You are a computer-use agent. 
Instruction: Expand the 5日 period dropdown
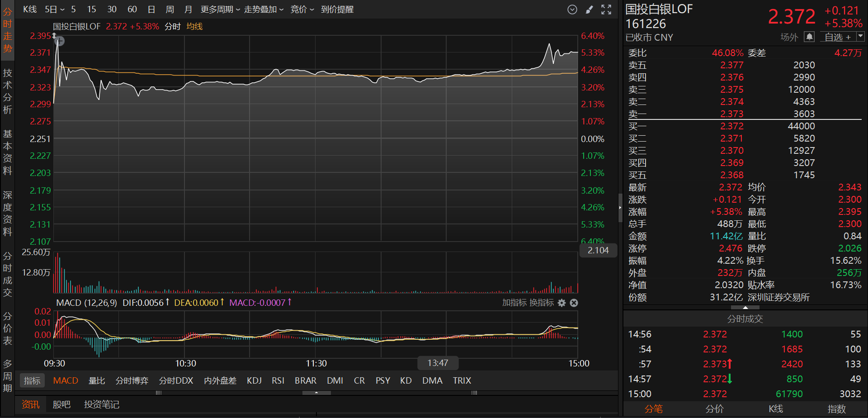[55, 9]
